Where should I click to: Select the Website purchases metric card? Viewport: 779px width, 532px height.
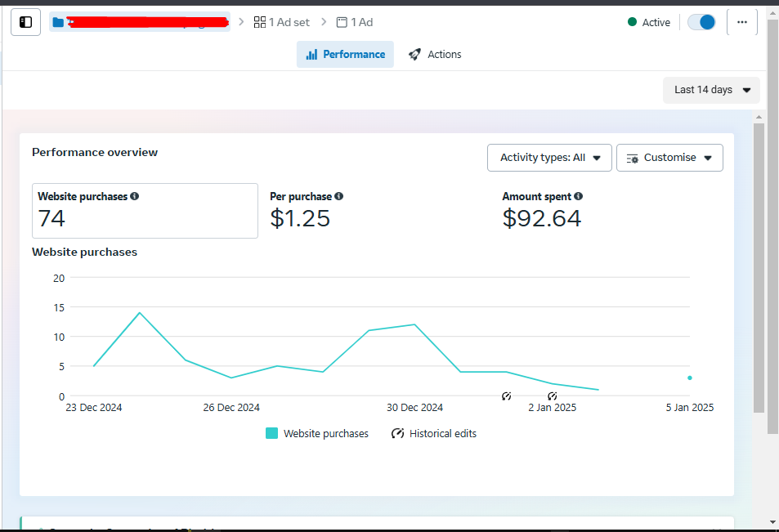tap(145, 211)
